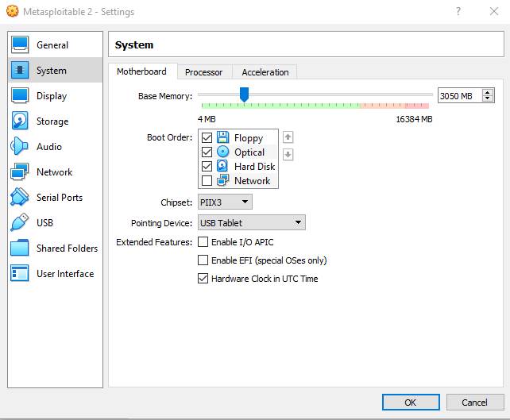This screenshot has width=510, height=420.
Task: Open the Audio speaker icon
Action: (21, 147)
